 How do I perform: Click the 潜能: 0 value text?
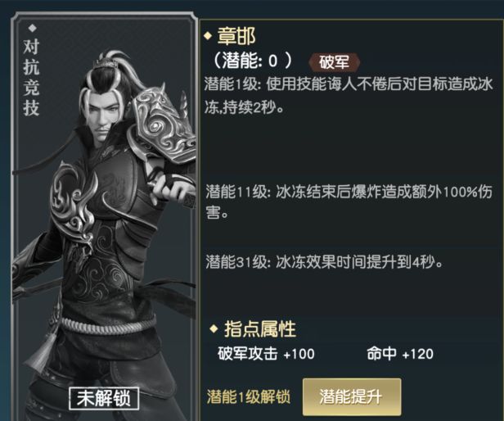pos(252,61)
